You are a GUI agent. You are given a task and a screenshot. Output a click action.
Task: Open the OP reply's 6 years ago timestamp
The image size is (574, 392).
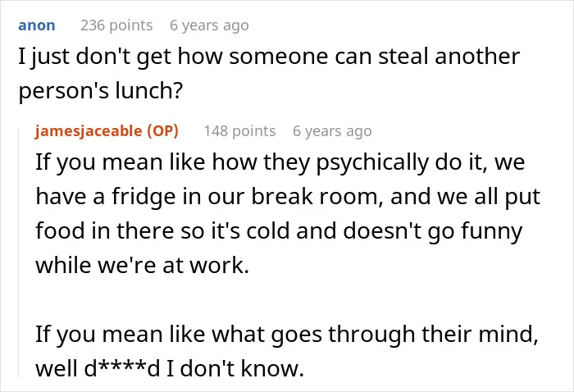pos(332,131)
